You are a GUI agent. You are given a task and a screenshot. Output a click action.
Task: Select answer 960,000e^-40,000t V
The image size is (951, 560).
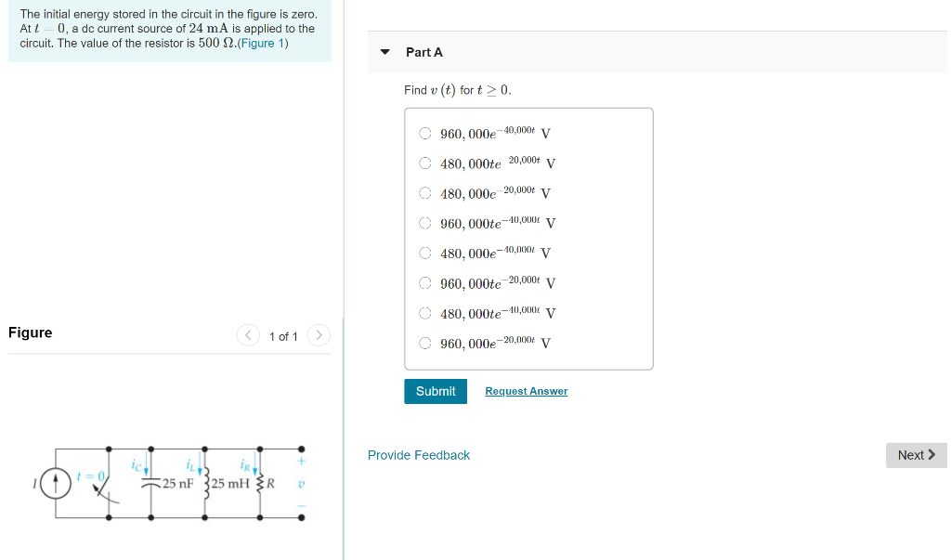coord(424,133)
